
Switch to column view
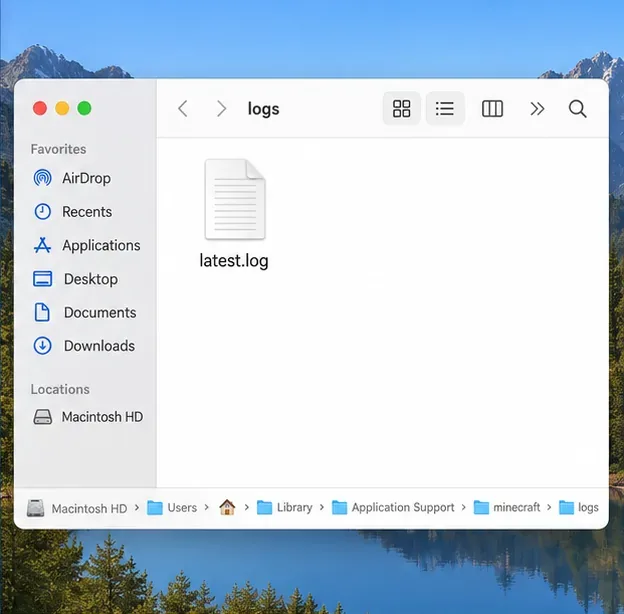click(x=492, y=108)
